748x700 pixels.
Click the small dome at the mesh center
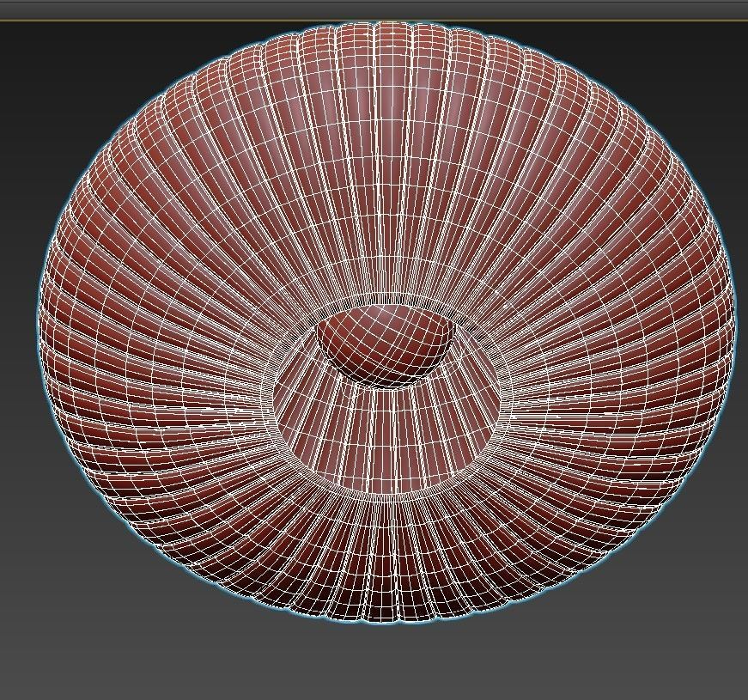(385, 344)
